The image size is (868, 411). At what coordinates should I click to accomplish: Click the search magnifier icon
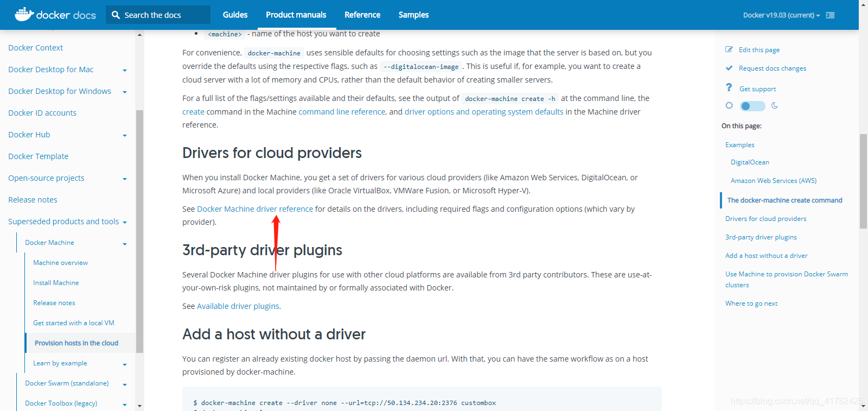click(x=116, y=15)
